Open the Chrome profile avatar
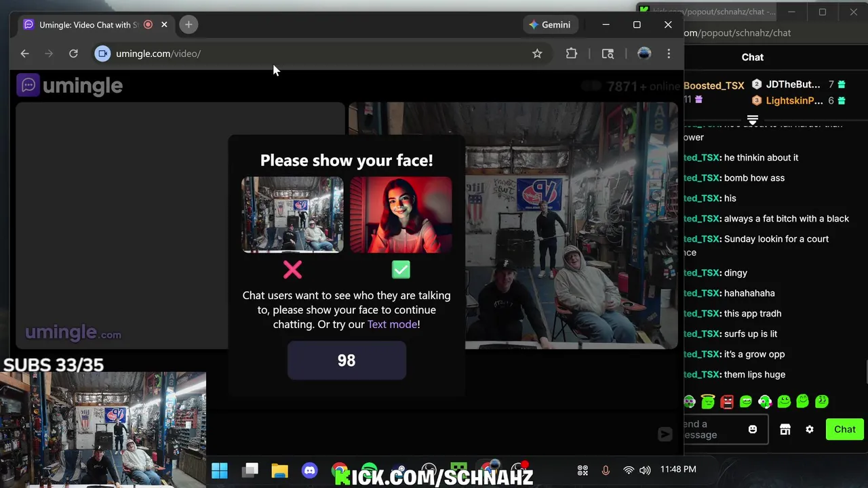 click(644, 54)
